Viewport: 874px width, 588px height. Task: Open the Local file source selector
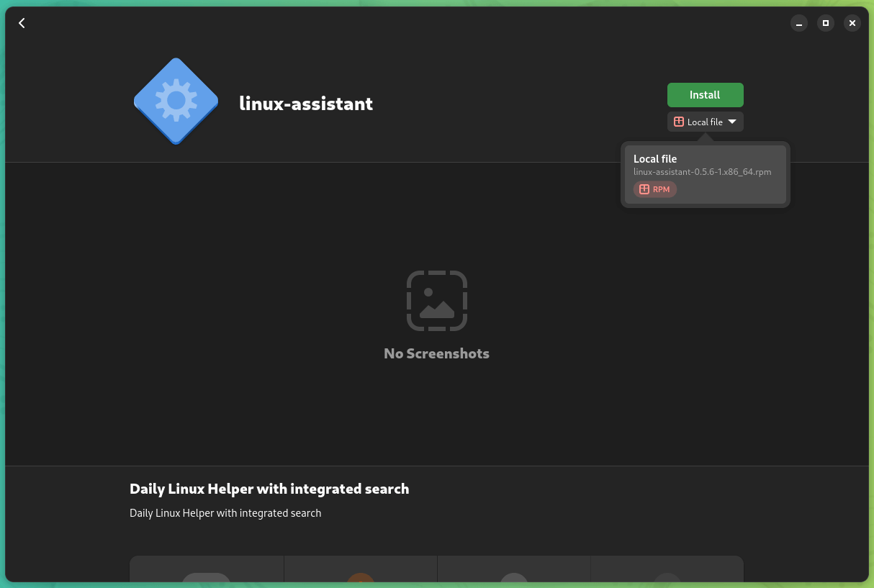[705, 122]
